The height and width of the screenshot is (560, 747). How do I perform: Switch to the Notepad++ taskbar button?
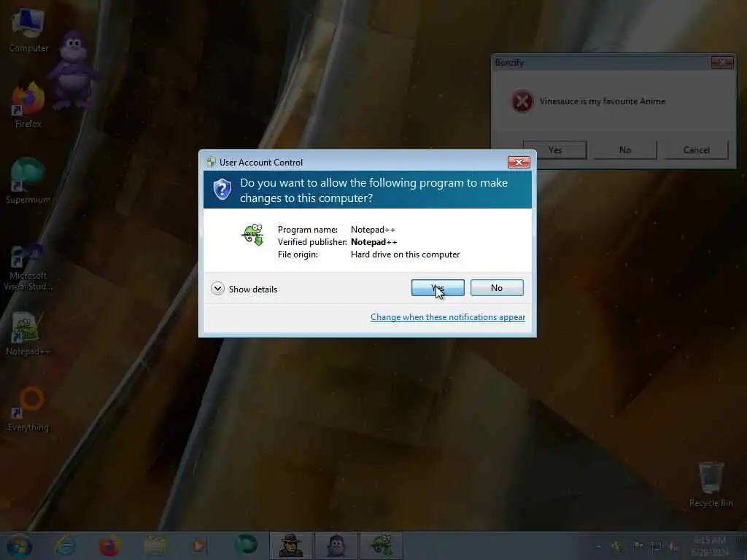(382, 545)
